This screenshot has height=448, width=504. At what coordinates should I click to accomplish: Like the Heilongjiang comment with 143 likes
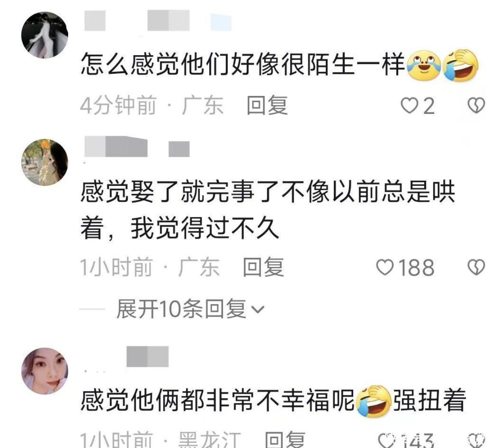pos(385,440)
